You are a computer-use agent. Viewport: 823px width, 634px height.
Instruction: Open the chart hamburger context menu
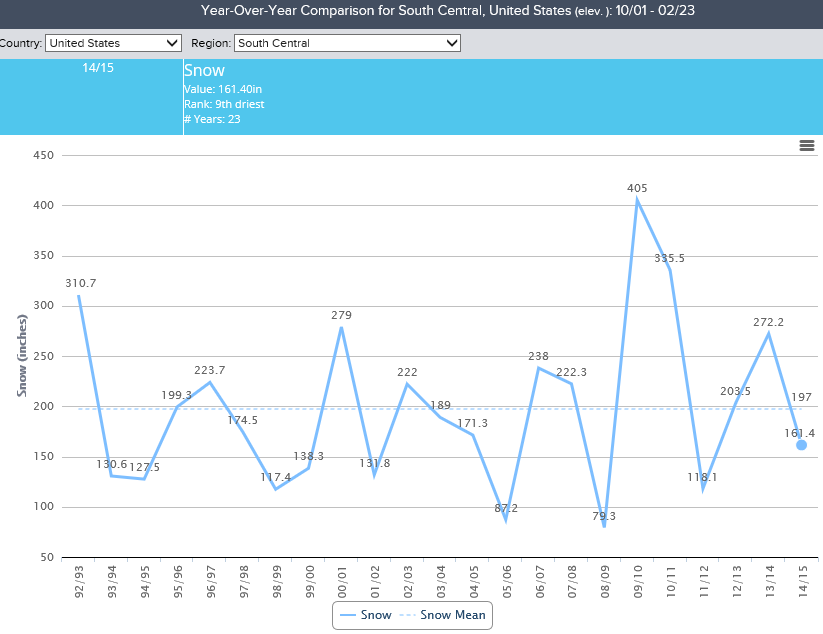pos(806,146)
